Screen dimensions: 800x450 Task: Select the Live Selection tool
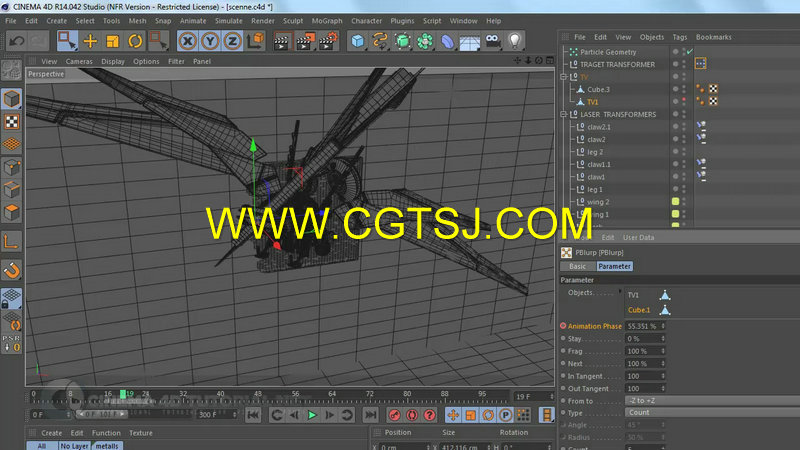coord(67,41)
